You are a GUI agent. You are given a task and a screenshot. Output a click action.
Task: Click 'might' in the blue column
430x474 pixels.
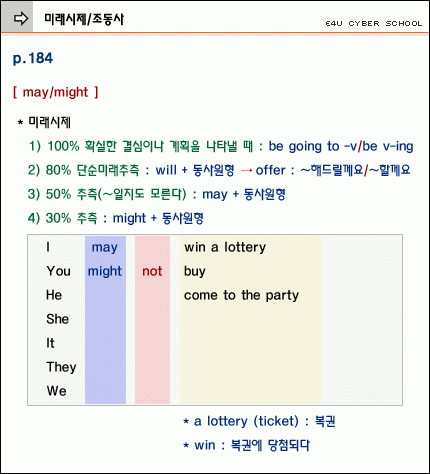click(105, 271)
